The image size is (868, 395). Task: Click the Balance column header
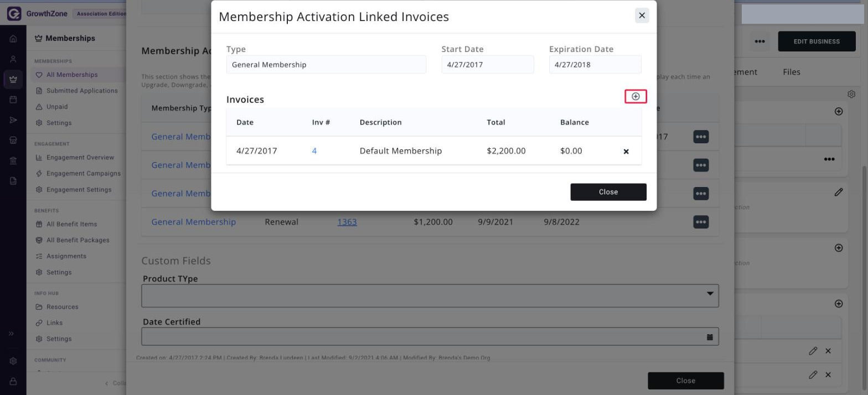point(575,122)
